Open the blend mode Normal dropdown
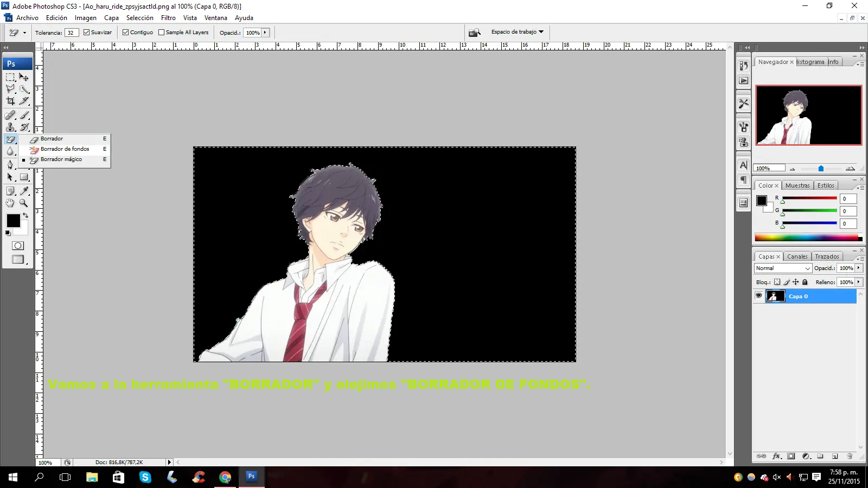 click(x=783, y=268)
